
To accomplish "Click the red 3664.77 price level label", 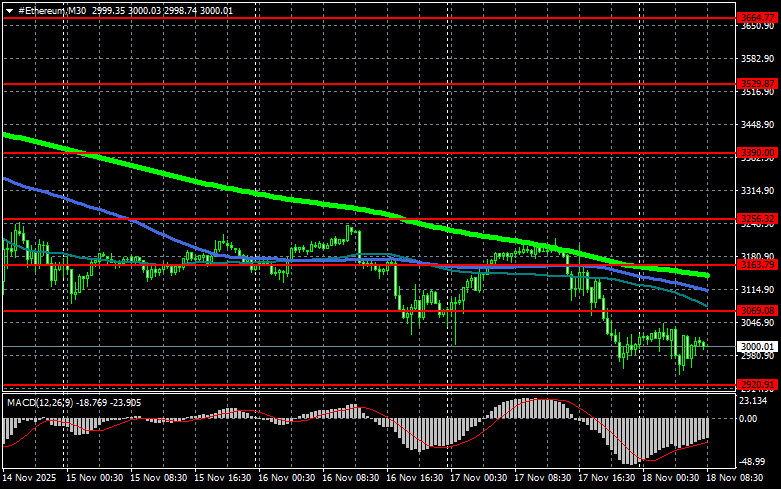I will pyautogui.click(x=757, y=18).
